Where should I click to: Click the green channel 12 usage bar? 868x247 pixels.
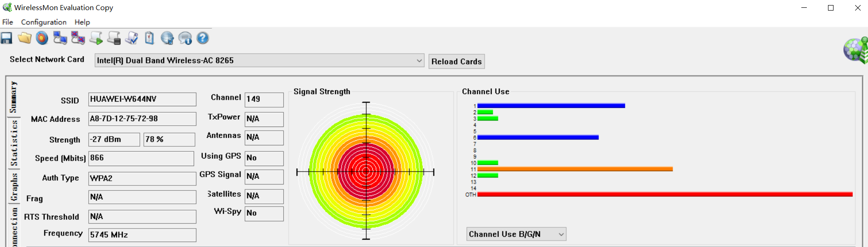(488, 176)
